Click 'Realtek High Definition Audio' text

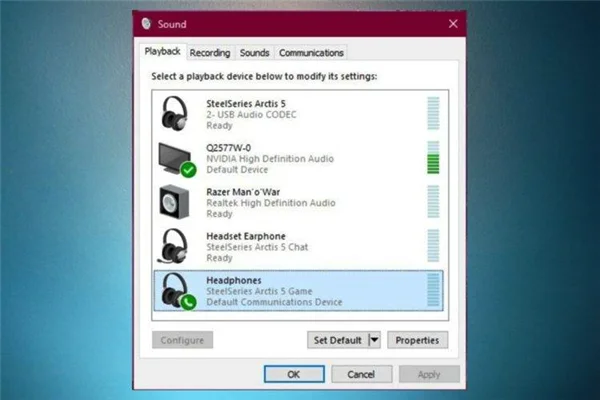pos(271,203)
